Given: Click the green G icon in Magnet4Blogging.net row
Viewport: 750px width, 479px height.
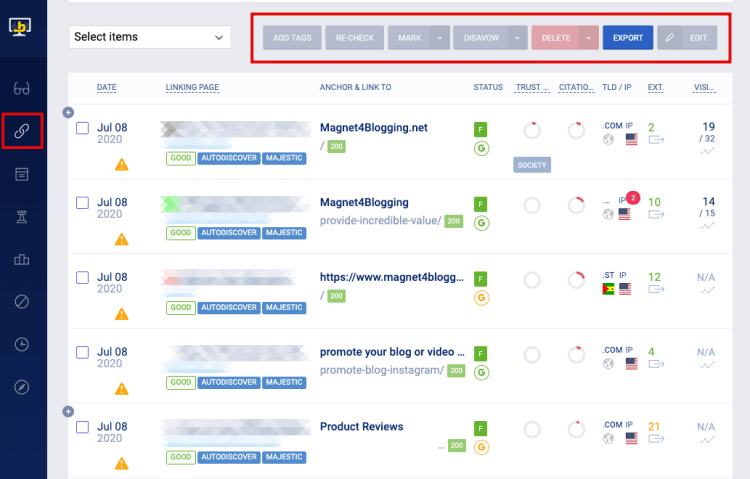Looking at the screenshot, I should coord(481,148).
